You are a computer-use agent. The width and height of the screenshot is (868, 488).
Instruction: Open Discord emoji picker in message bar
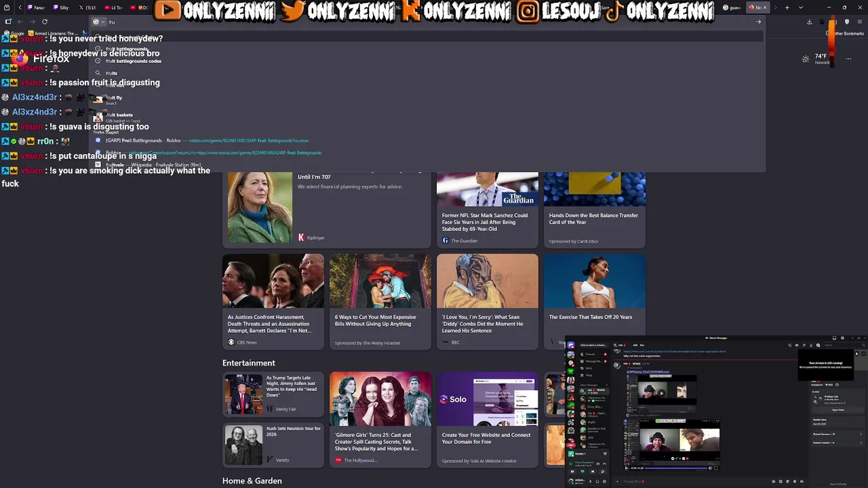click(794, 481)
